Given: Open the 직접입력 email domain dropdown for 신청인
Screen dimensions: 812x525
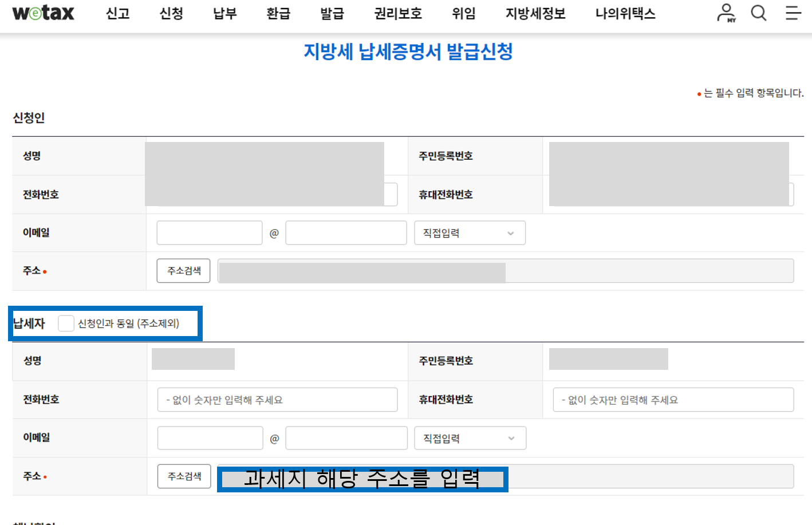Looking at the screenshot, I should [470, 232].
